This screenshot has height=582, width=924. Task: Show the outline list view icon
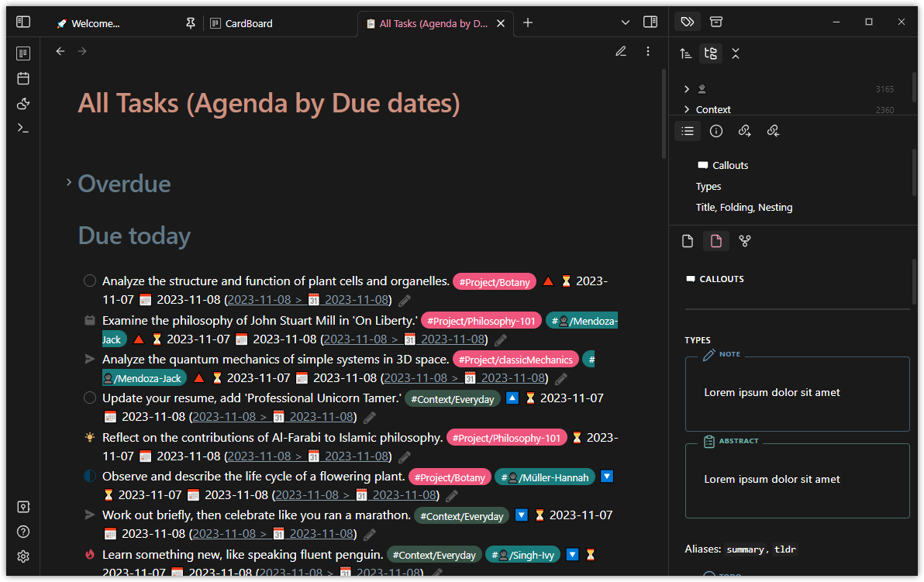(688, 131)
